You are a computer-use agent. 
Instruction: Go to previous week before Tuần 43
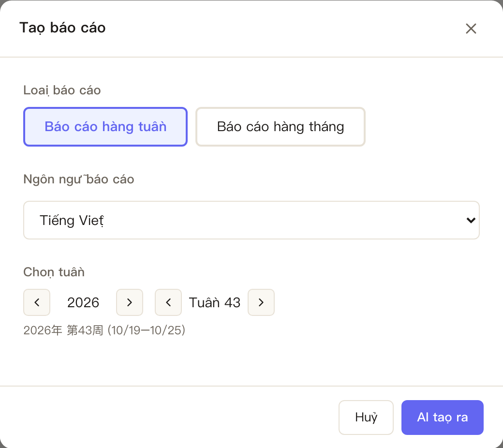click(168, 302)
